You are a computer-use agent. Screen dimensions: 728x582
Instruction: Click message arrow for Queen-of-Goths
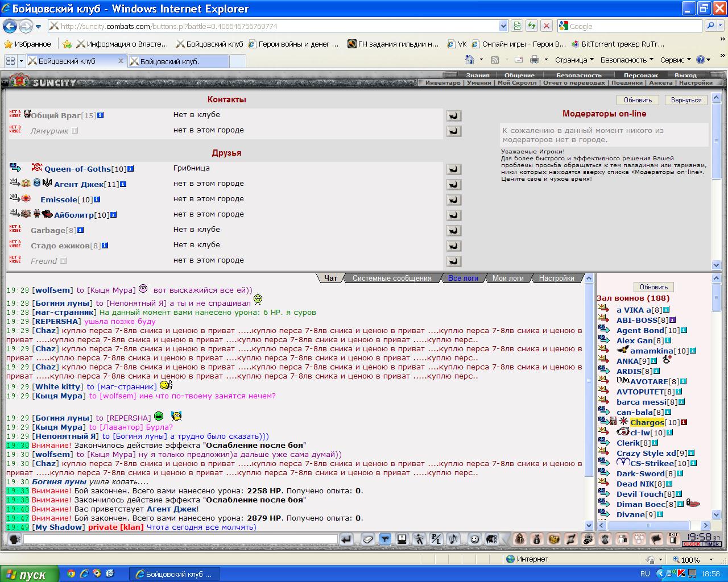pyautogui.click(x=453, y=169)
